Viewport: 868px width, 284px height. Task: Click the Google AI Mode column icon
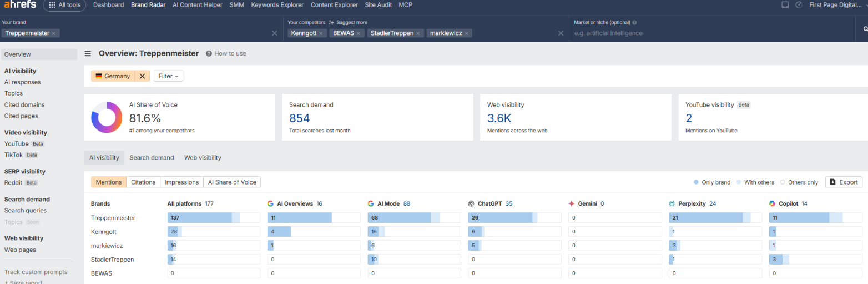coord(371,203)
